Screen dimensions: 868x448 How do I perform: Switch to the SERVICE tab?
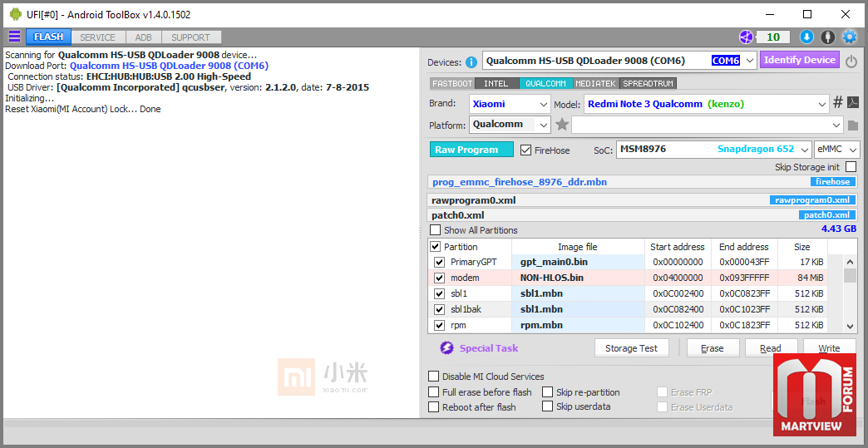[97, 37]
